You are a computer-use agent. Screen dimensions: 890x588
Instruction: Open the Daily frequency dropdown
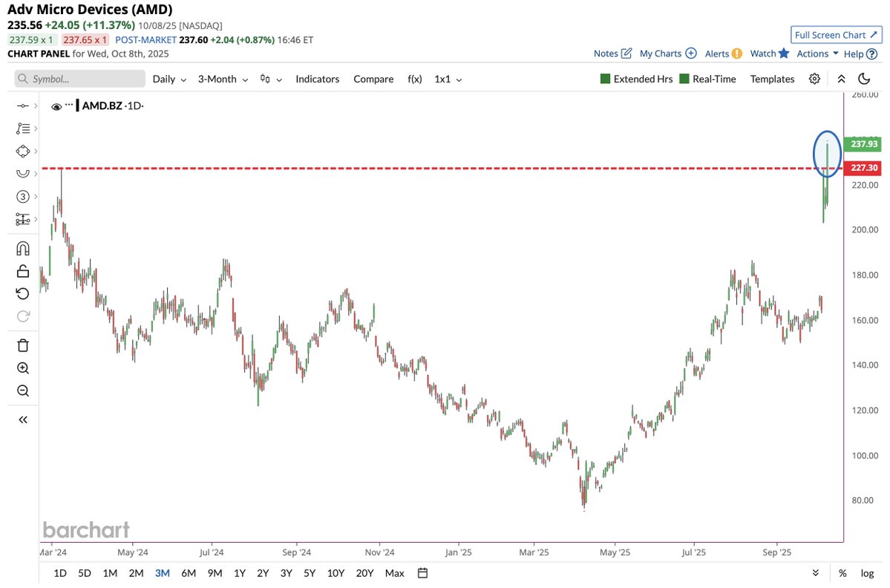(169, 79)
